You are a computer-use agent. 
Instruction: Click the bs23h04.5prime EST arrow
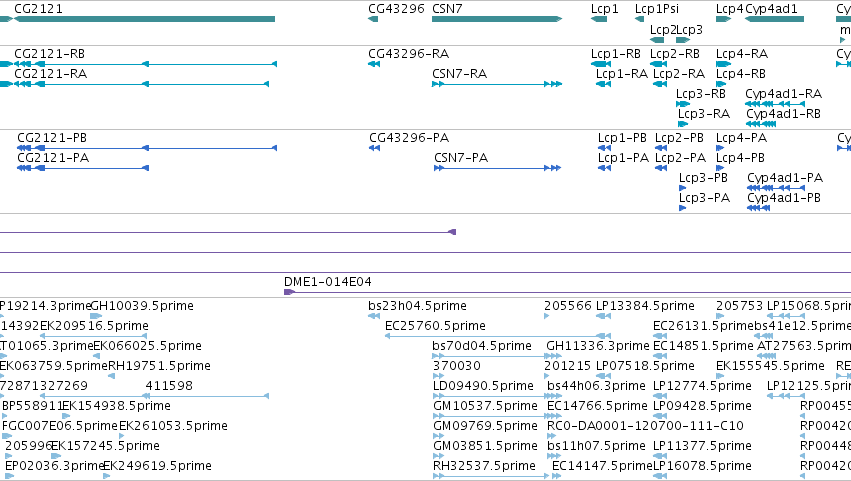click(374, 316)
